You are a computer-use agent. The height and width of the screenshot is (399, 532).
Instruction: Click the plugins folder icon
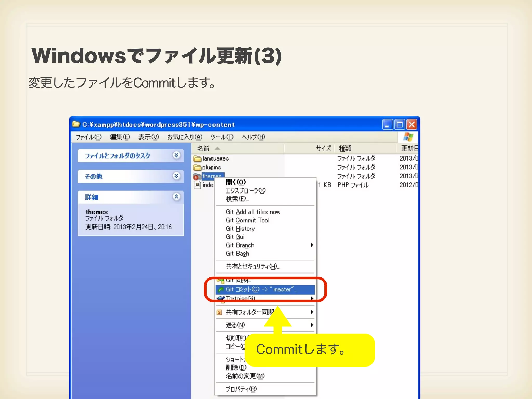click(x=197, y=167)
